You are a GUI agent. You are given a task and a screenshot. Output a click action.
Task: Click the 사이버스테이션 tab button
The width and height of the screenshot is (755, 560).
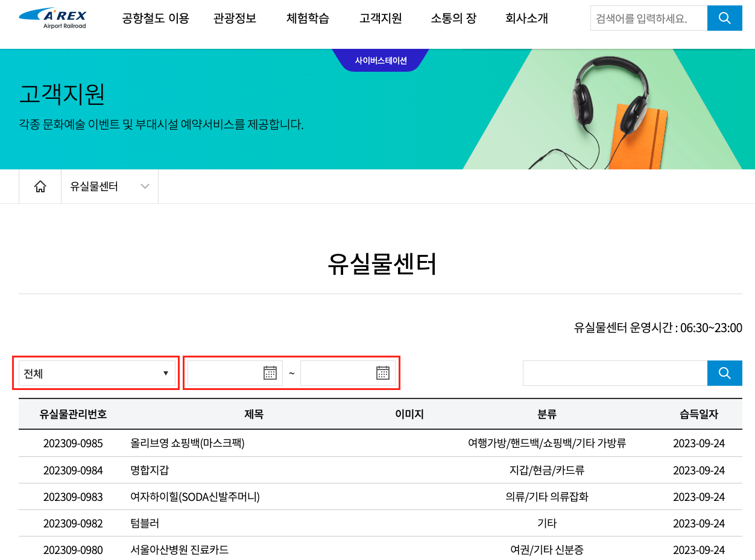pyautogui.click(x=381, y=60)
